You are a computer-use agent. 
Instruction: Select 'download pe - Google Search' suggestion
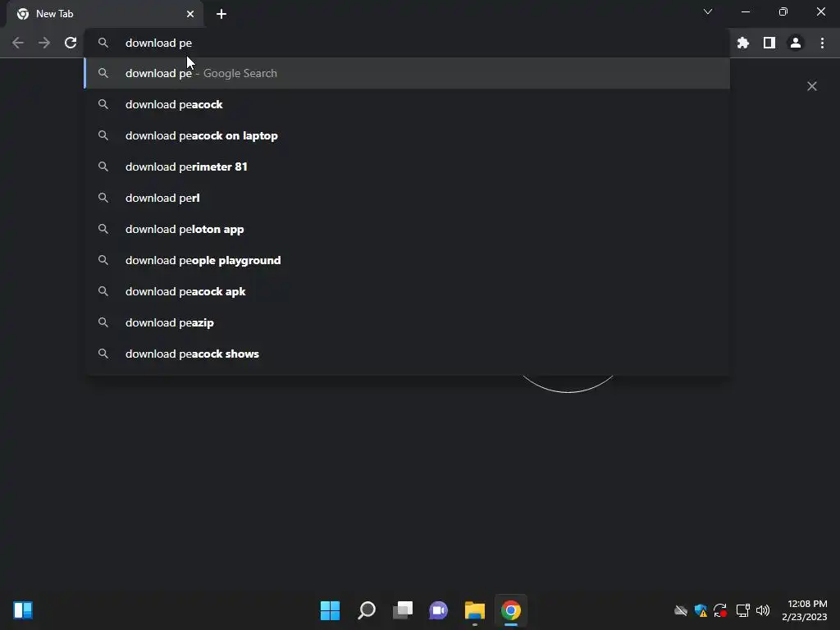point(407,73)
